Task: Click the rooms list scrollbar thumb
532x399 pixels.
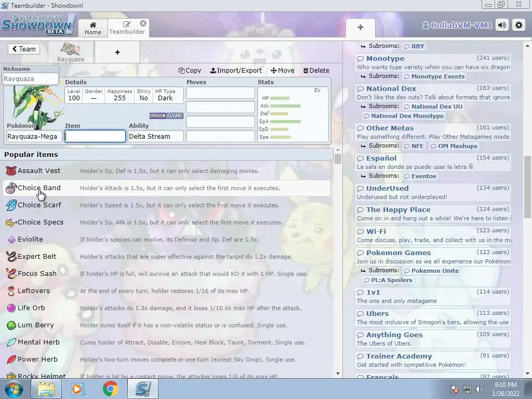Action: pos(527,187)
